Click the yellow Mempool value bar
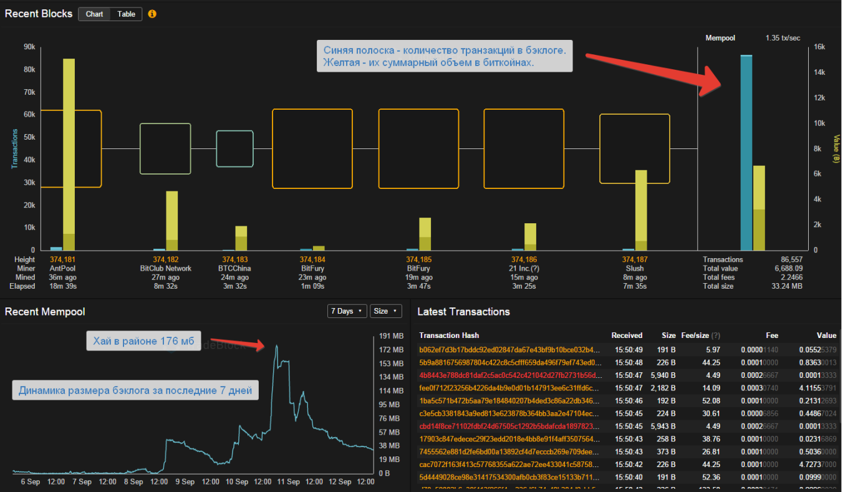Viewport: 868px width, 492px height. 758,208
